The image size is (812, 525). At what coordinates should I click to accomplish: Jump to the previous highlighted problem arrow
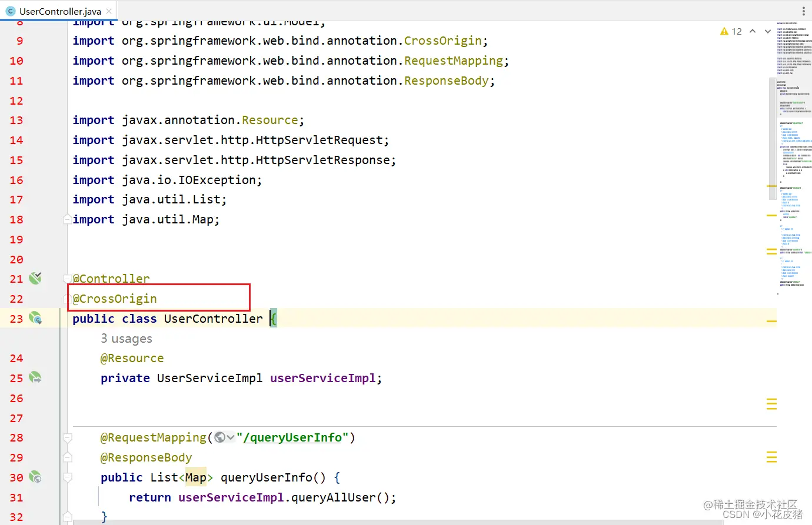pyautogui.click(x=753, y=31)
